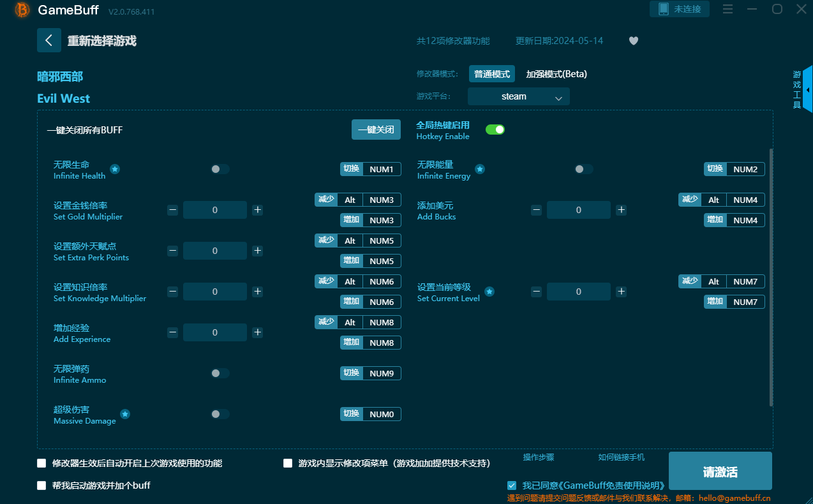Decrease Knowledge Multiplier with minus

tap(173, 292)
